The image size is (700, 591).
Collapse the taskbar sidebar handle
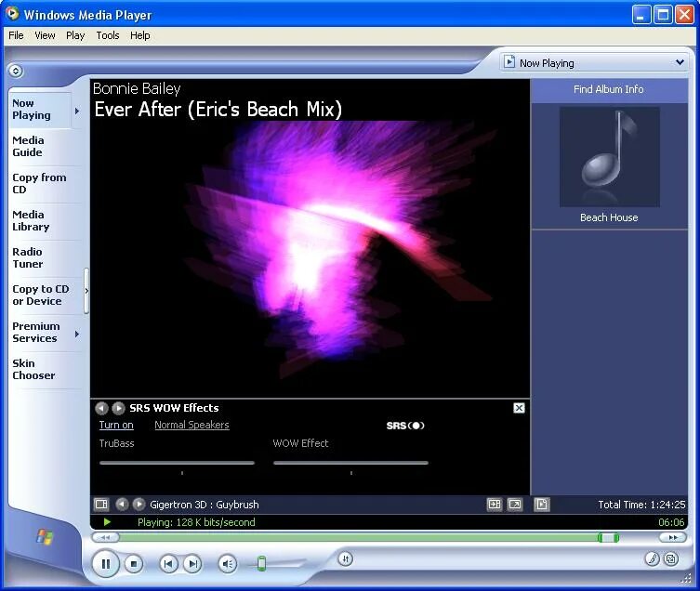point(86,291)
